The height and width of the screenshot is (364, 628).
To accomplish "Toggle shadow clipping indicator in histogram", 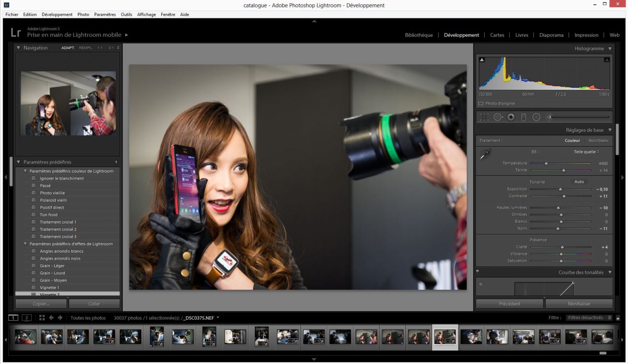I will tap(482, 60).
